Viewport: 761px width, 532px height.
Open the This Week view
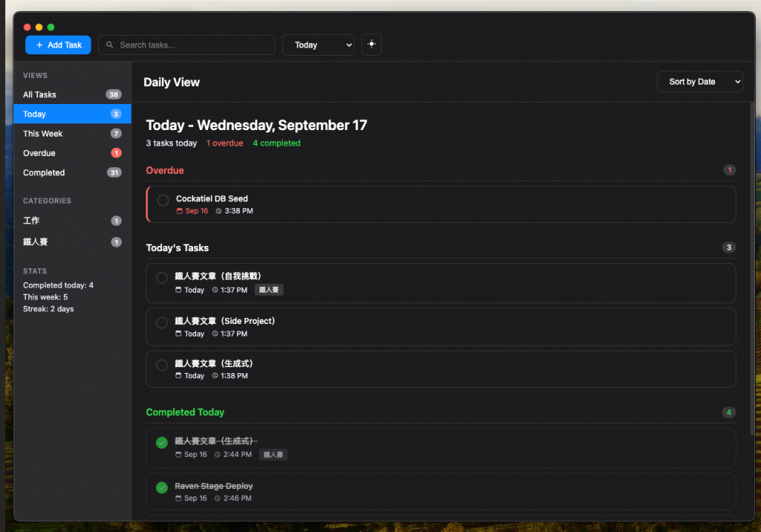coord(72,134)
